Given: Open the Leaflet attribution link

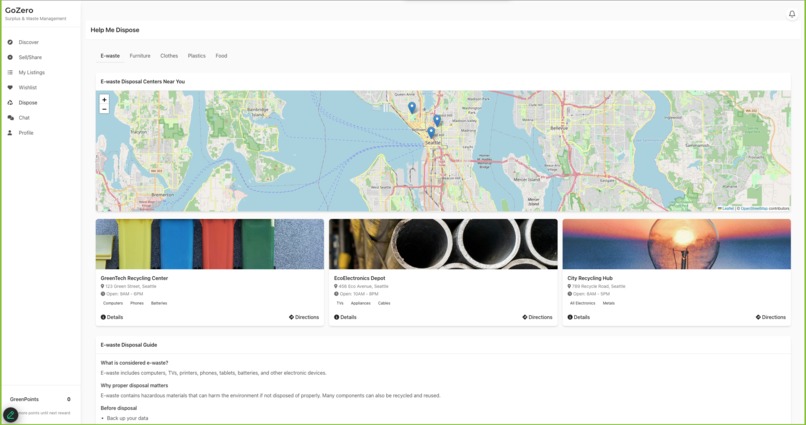Looking at the screenshot, I should (x=726, y=209).
